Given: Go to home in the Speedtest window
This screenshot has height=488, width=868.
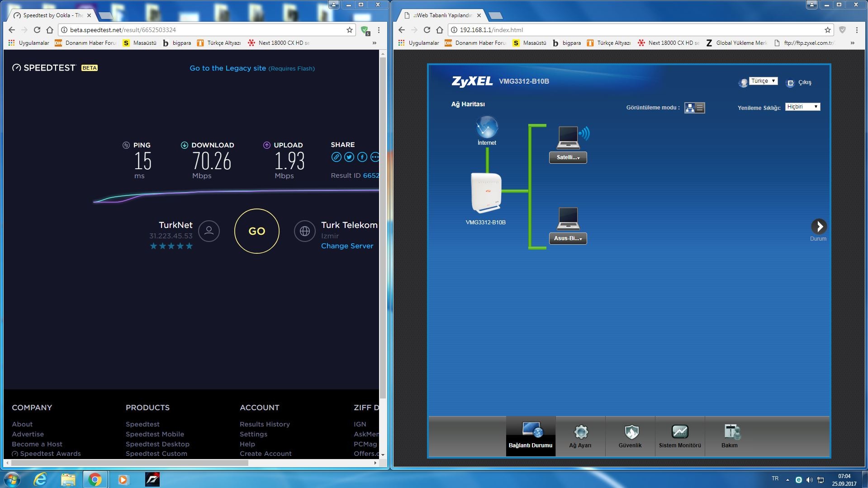Looking at the screenshot, I should pyautogui.click(x=50, y=30).
